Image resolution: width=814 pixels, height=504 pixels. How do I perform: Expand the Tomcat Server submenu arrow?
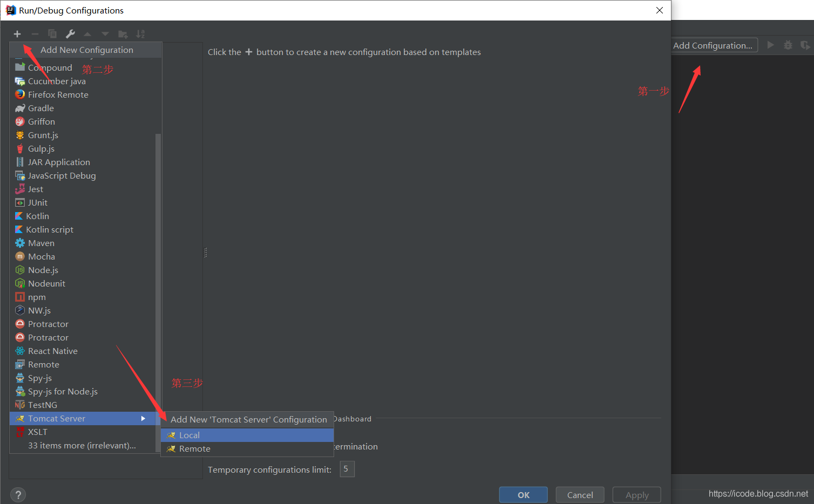[143, 418]
